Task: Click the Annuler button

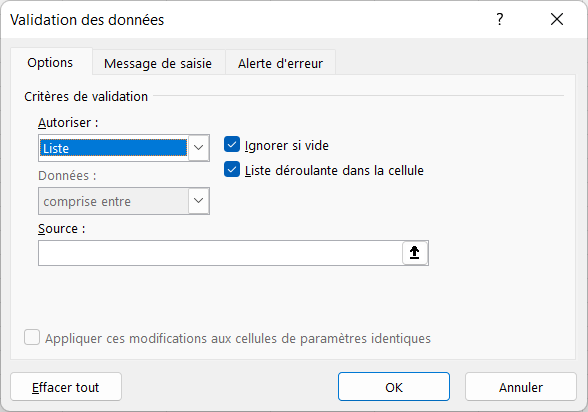Action: coord(521,387)
